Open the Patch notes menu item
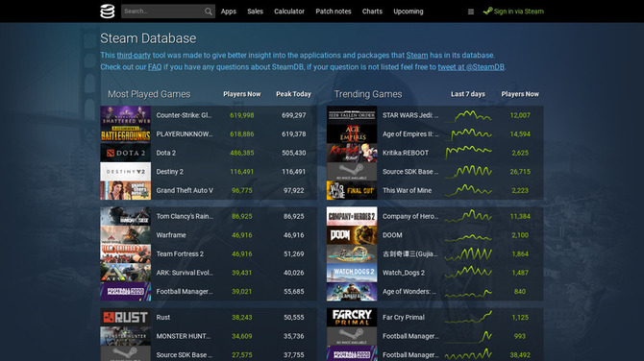The height and width of the screenshot is (361, 644). click(x=334, y=12)
